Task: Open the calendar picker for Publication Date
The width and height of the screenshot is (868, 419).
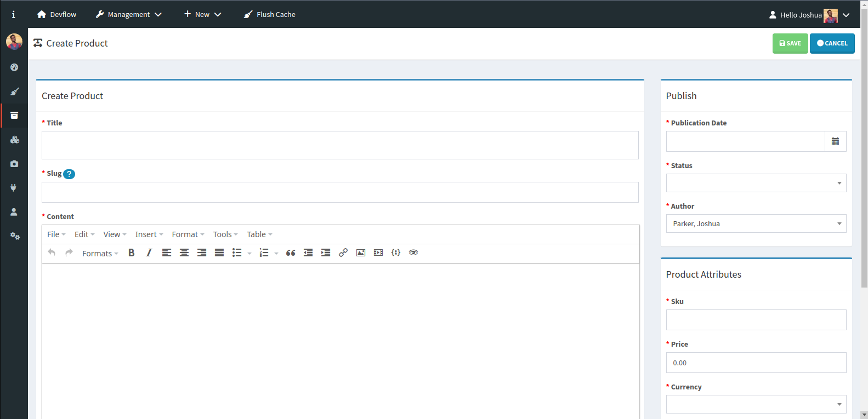Action: tap(835, 141)
